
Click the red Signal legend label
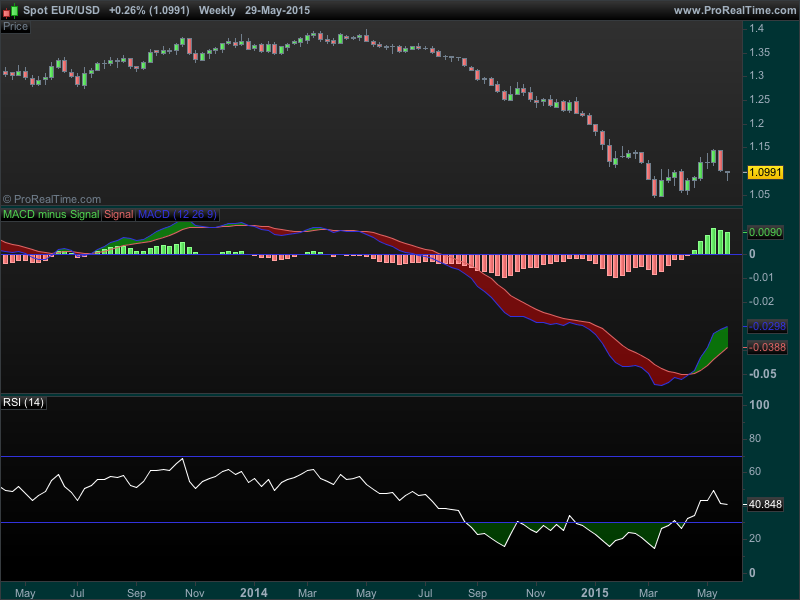click(x=118, y=214)
